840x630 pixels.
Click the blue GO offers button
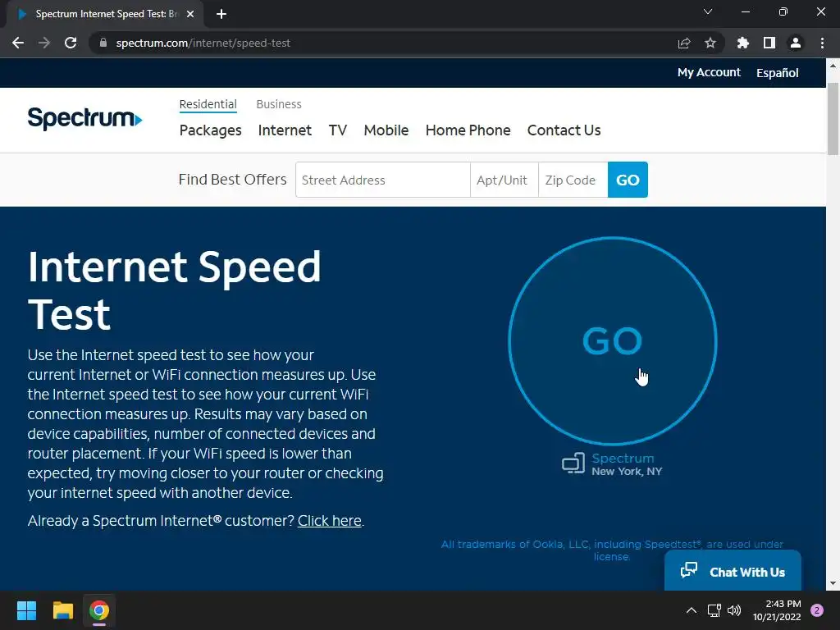pos(628,180)
